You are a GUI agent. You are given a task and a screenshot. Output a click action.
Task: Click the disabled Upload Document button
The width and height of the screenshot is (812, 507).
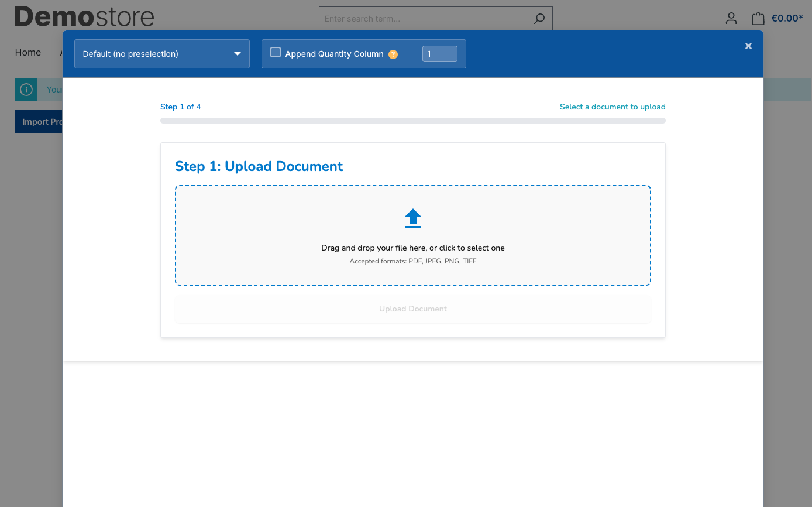click(413, 309)
